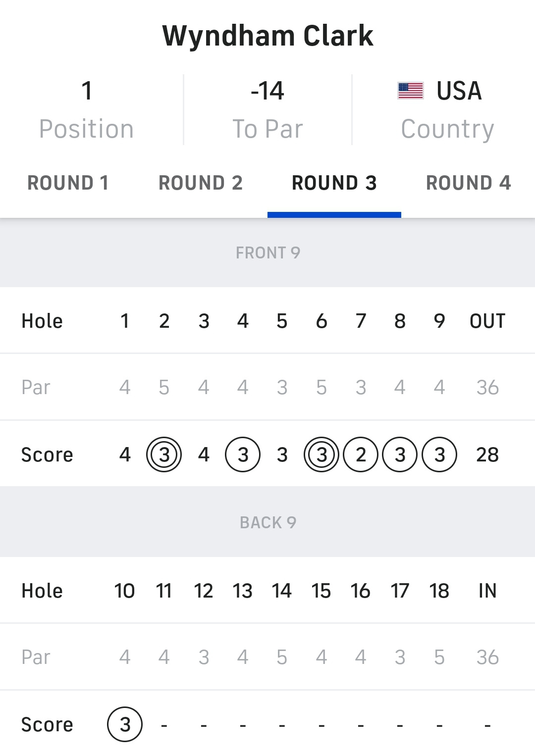Select the Round 3 tab
This screenshot has height=756, width=535.
pos(334,183)
